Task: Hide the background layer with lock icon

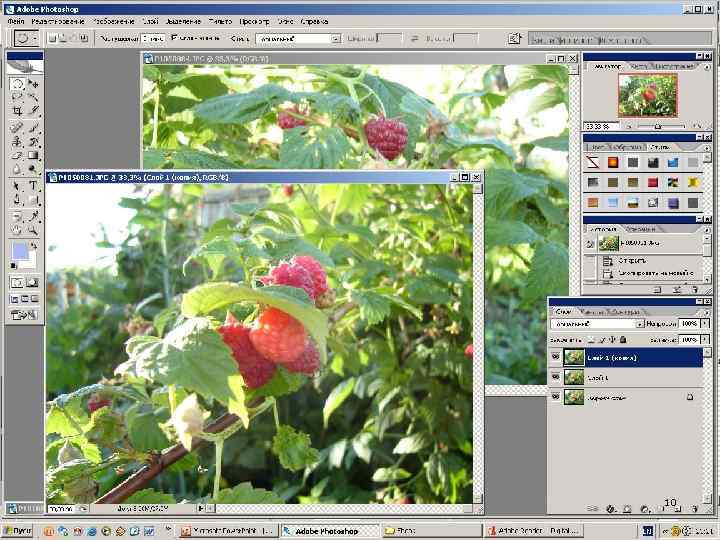Action: 556,397
